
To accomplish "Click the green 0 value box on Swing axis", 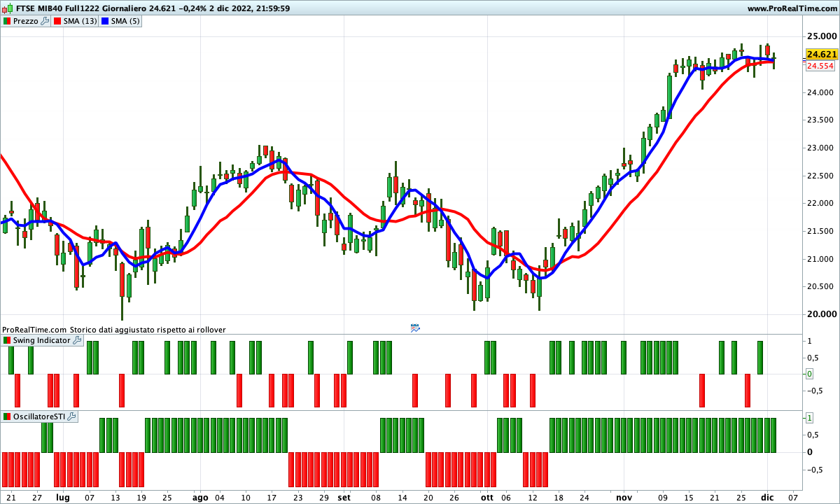I will tap(809, 374).
